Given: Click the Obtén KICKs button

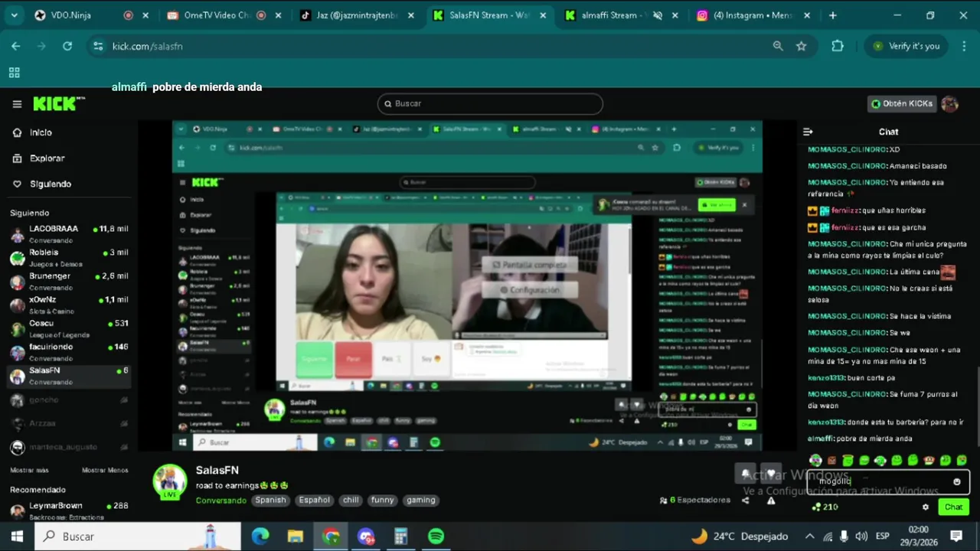Looking at the screenshot, I should pos(902,104).
